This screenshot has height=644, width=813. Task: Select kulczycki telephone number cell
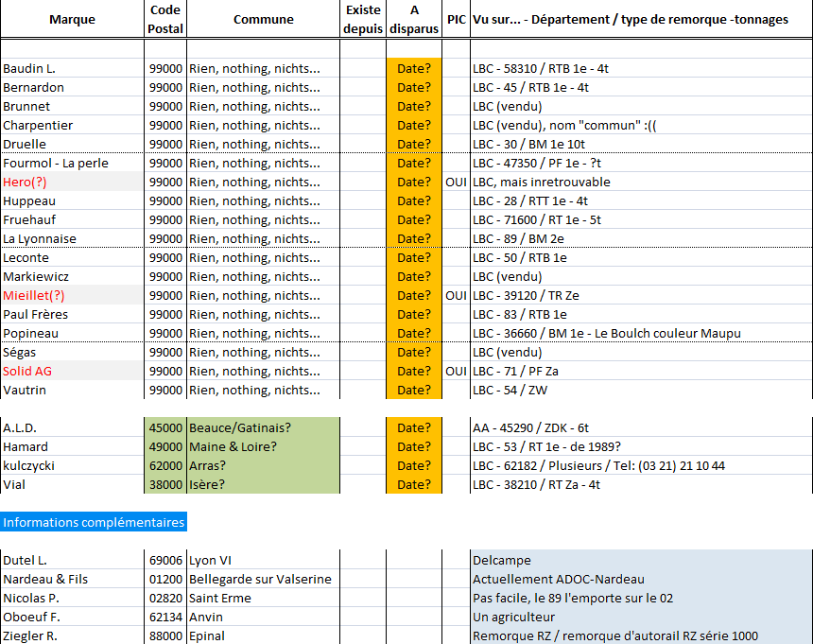pos(641,465)
